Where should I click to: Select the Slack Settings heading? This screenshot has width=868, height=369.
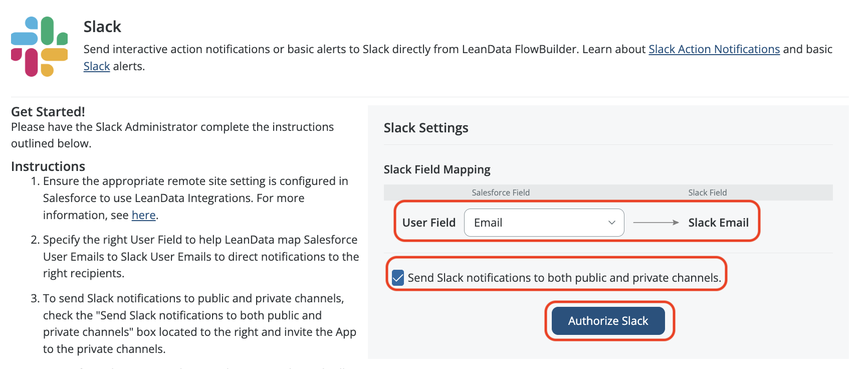426,128
